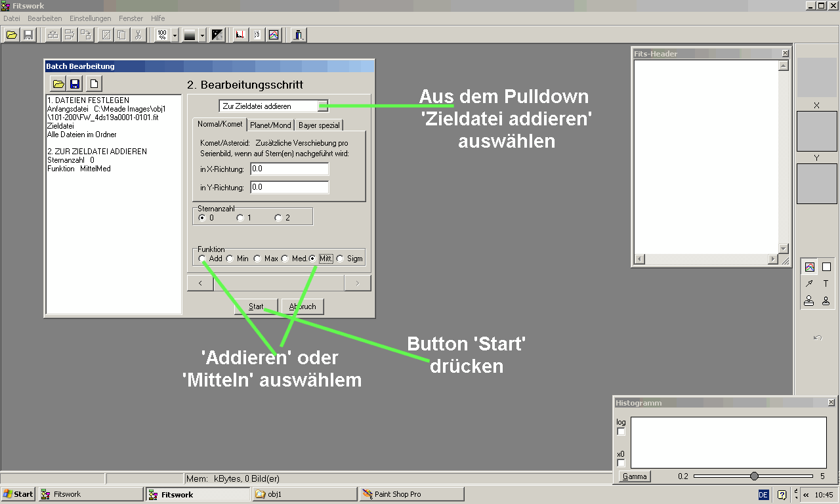Click the Gamma slider handle in Histogramm
840x504 pixels.
pyautogui.click(x=754, y=476)
